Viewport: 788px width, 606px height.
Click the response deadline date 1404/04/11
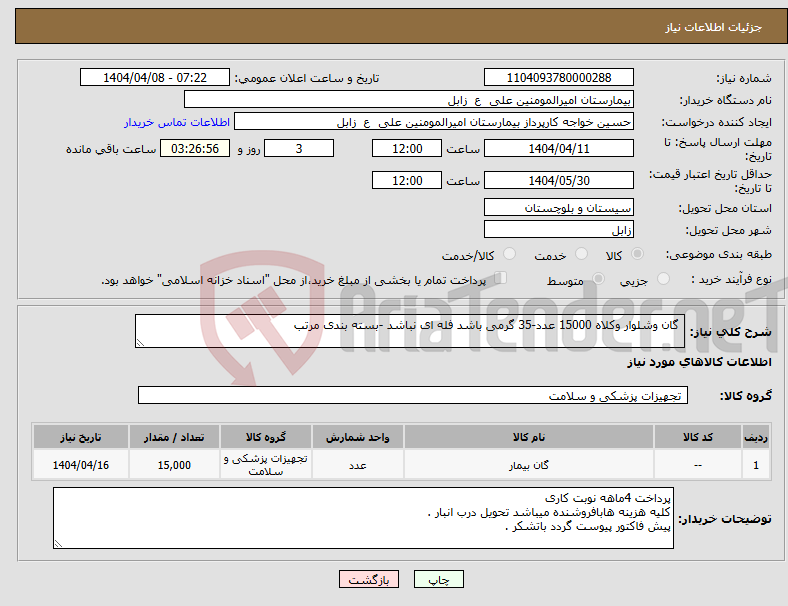(x=559, y=149)
